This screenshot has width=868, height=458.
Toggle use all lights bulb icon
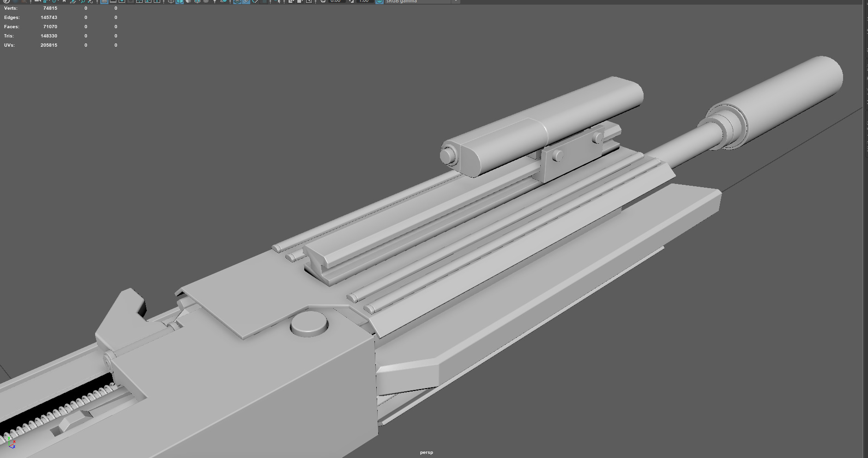(x=215, y=1)
